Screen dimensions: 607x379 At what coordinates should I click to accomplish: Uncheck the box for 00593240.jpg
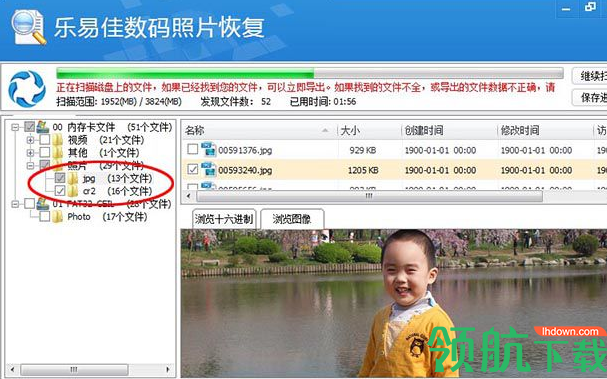pos(192,170)
